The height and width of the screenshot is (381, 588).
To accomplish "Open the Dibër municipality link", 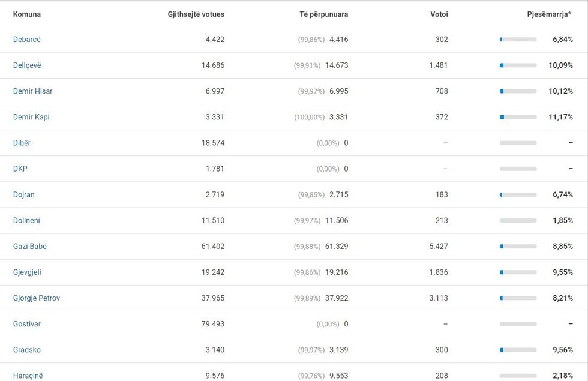I will 22,143.
